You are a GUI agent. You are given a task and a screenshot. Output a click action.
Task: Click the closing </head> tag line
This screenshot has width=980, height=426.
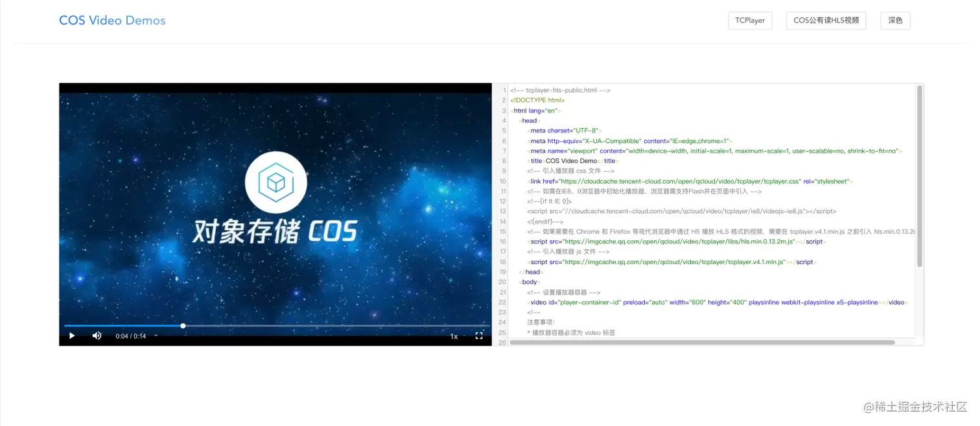point(530,272)
